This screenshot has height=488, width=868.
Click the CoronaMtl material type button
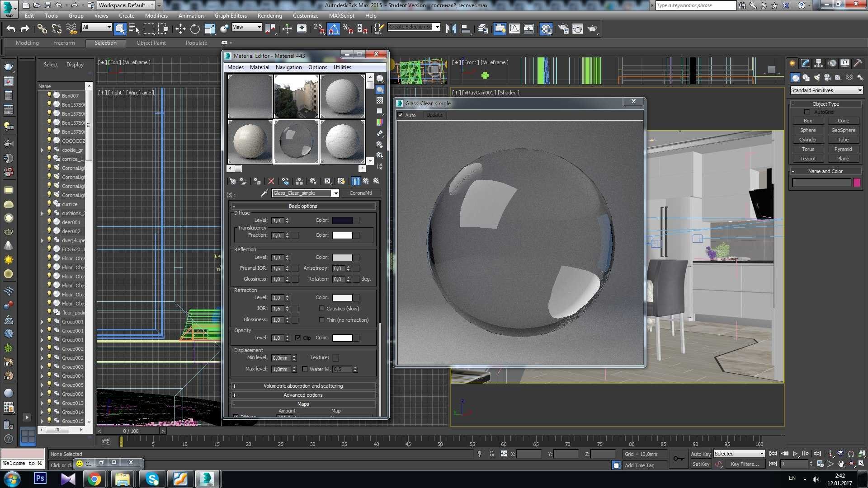point(360,193)
